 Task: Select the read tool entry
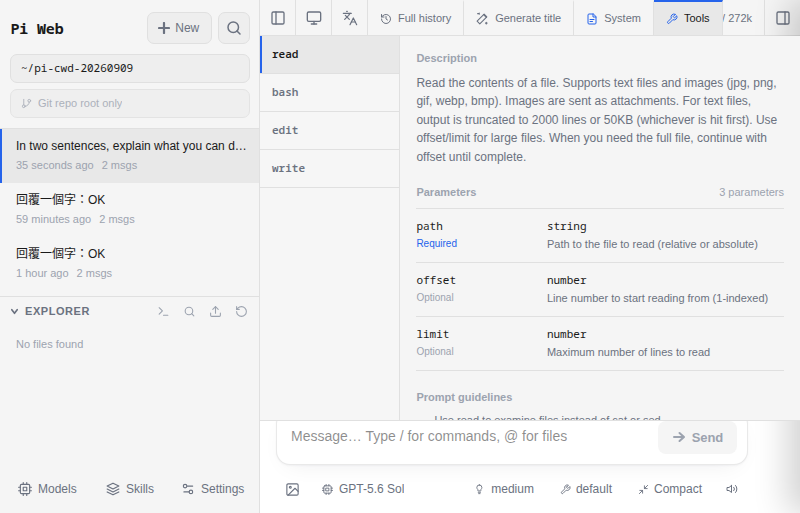coord(330,55)
